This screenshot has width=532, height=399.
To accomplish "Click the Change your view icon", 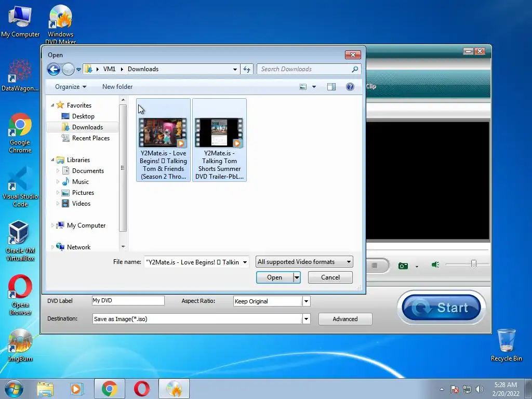I will [x=303, y=87].
